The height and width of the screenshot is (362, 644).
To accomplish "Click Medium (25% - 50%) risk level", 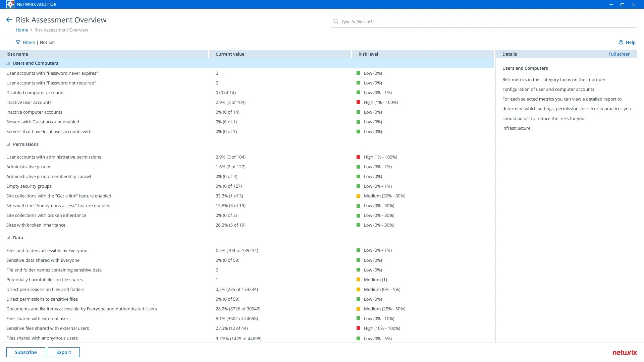I will [x=384, y=309].
